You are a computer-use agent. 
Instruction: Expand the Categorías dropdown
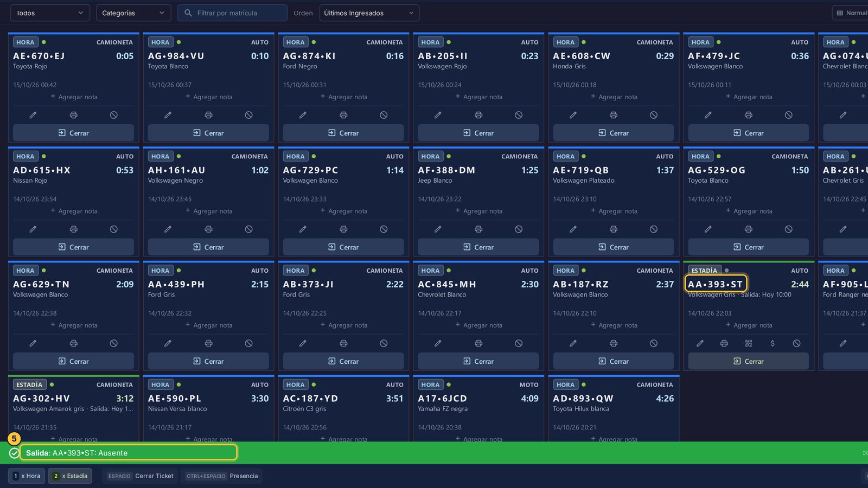point(133,13)
